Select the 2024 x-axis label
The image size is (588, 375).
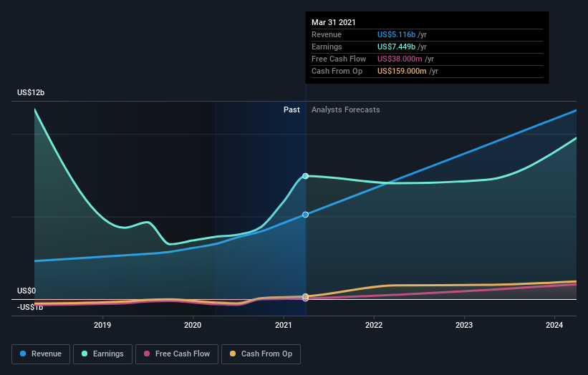[554, 325]
